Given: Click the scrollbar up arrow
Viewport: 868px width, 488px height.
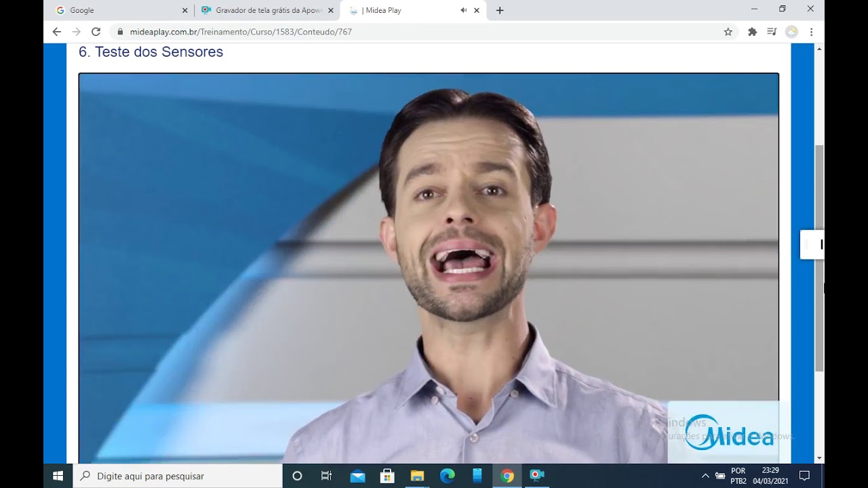Looking at the screenshot, I should coord(819,49).
